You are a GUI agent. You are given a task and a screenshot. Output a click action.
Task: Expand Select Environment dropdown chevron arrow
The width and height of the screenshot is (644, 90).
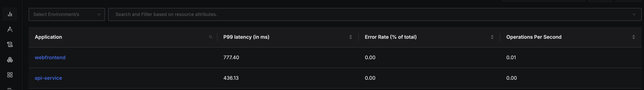pos(99,14)
